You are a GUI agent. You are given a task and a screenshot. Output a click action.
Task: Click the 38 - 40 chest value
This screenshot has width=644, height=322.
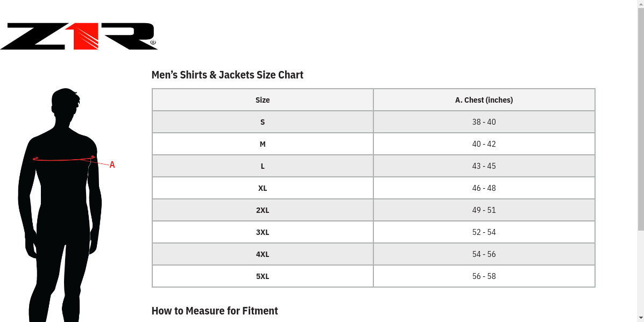484,122
